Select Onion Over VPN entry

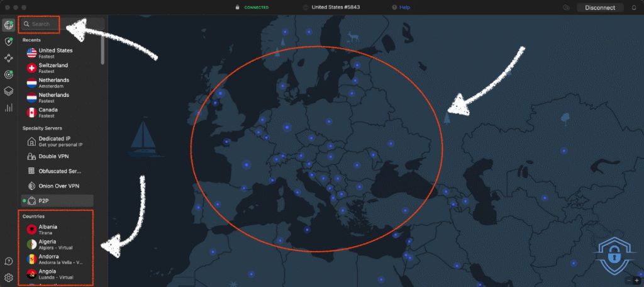click(x=57, y=186)
